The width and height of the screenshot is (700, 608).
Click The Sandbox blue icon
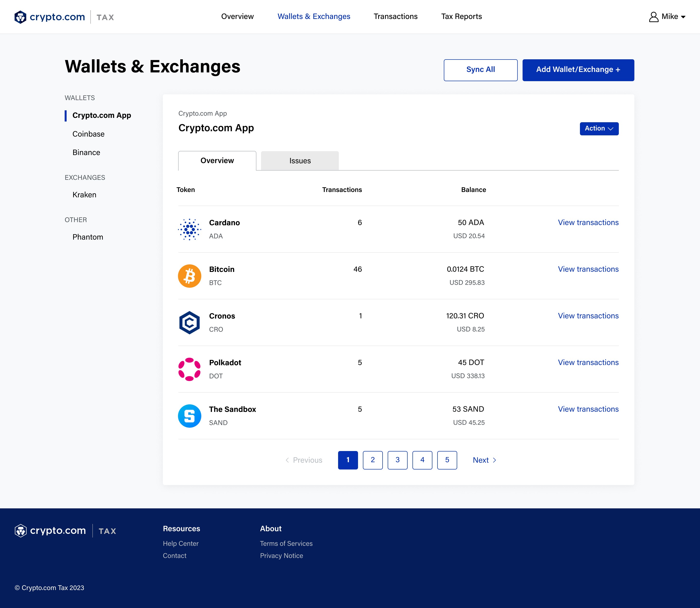(189, 416)
